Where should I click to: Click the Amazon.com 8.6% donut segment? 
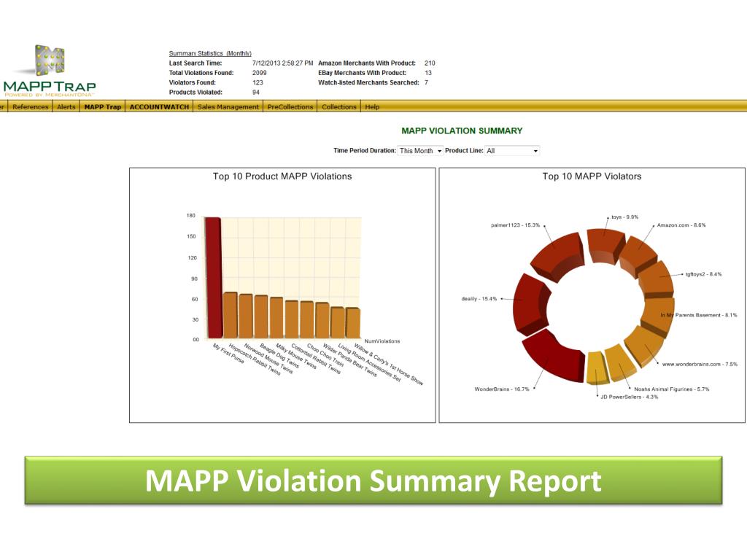tap(639, 254)
